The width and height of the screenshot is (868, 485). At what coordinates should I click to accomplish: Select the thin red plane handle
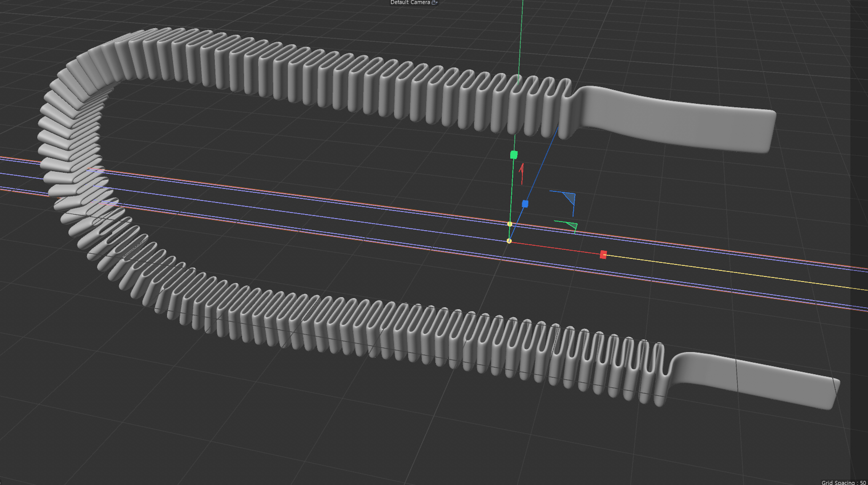(522, 173)
